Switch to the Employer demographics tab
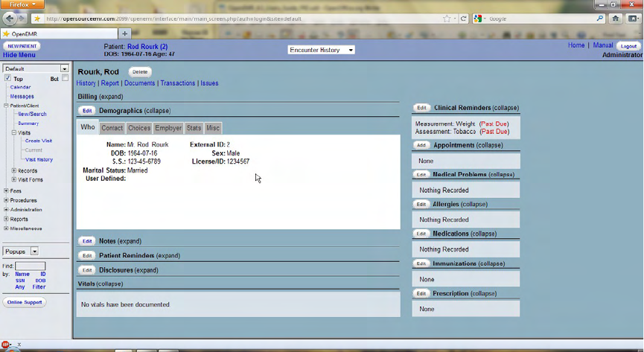This screenshot has height=352, width=644. coord(168,128)
